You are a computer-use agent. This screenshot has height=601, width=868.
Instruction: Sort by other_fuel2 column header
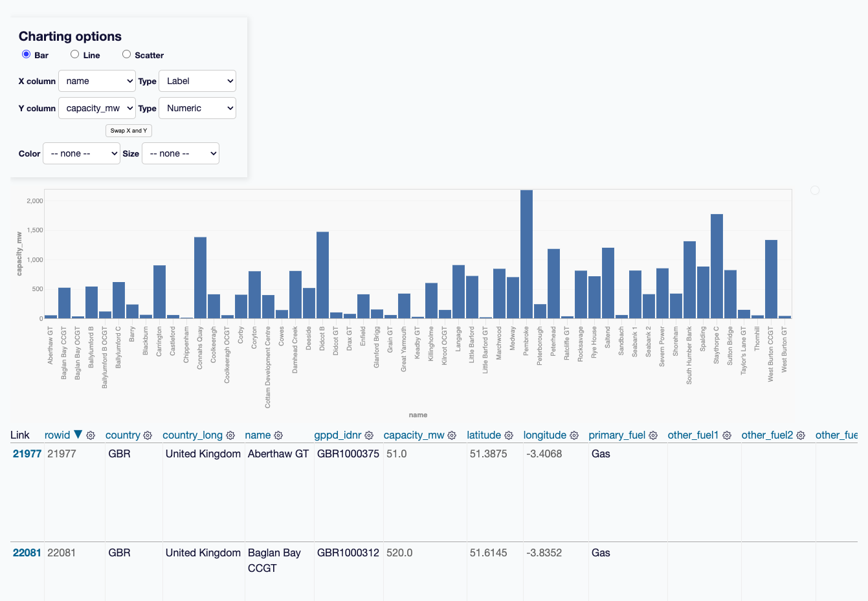coord(767,435)
